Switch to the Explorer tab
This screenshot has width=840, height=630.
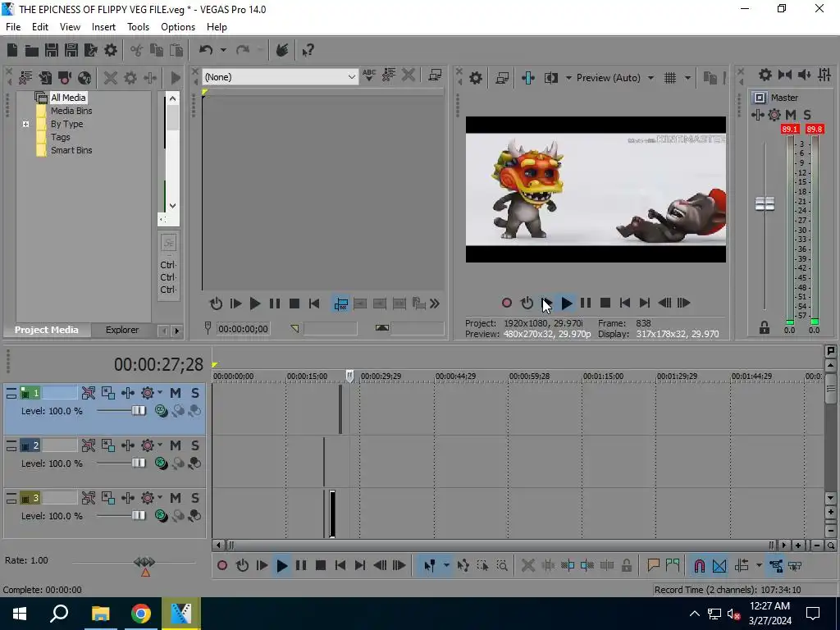(x=122, y=330)
